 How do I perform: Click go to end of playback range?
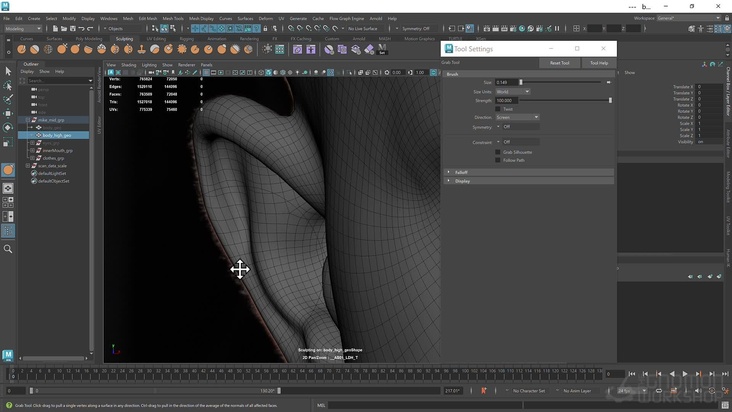click(x=723, y=374)
